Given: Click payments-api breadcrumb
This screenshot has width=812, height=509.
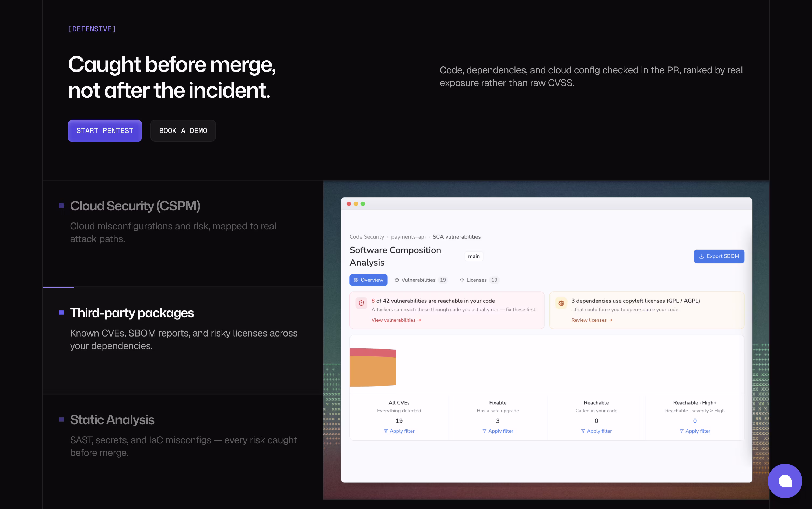Looking at the screenshot, I should click(408, 237).
